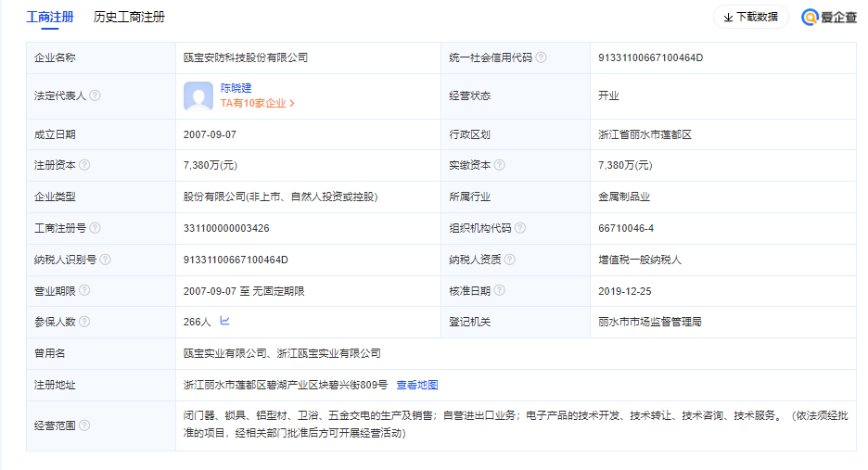
Task: Select registered capital 7,380万(元) value
Action: click(211, 165)
